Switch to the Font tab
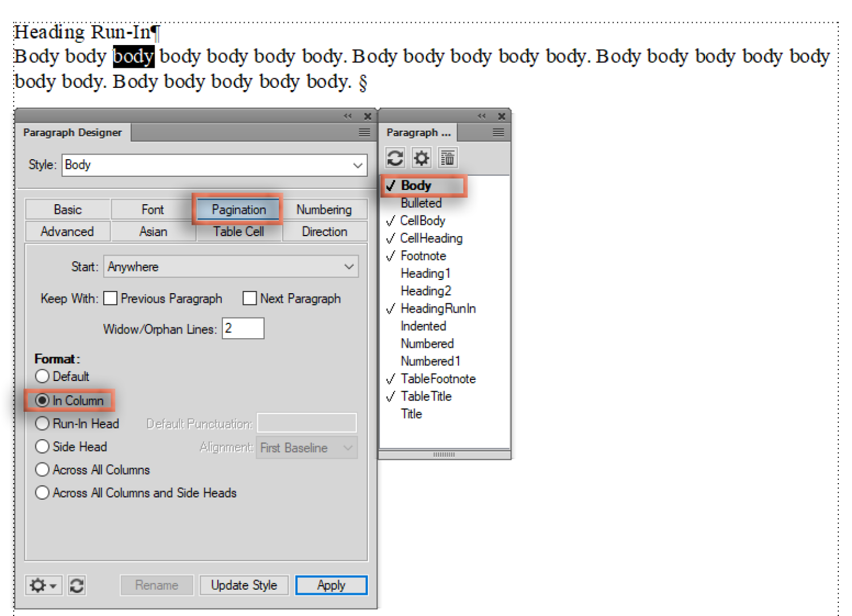The height and width of the screenshot is (616, 852). (153, 209)
